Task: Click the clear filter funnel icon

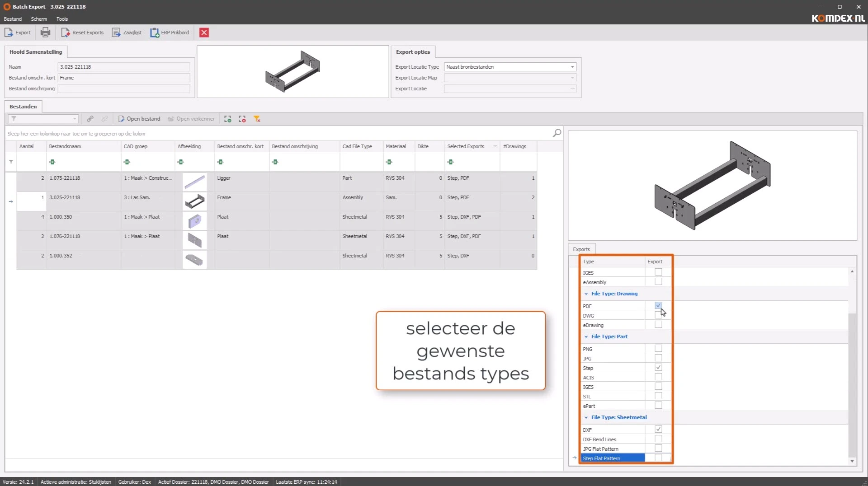Action: pyautogui.click(x=257, y=119)
